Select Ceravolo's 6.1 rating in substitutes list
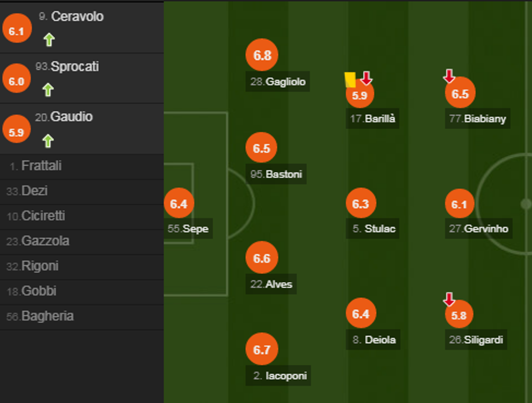The image size is (532, 403). 16,31
